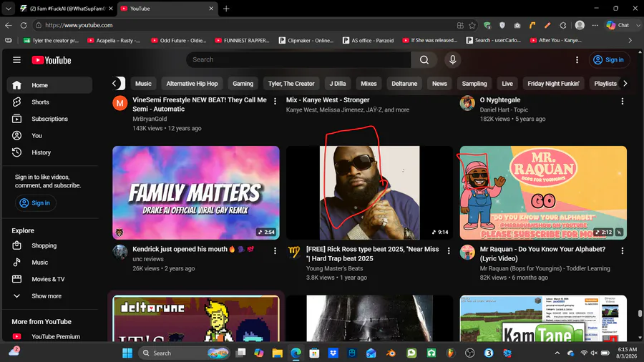The width and height of the screenshot is (644, 362).
Task: Open History in the sidebar
Action: click(49, 152)
